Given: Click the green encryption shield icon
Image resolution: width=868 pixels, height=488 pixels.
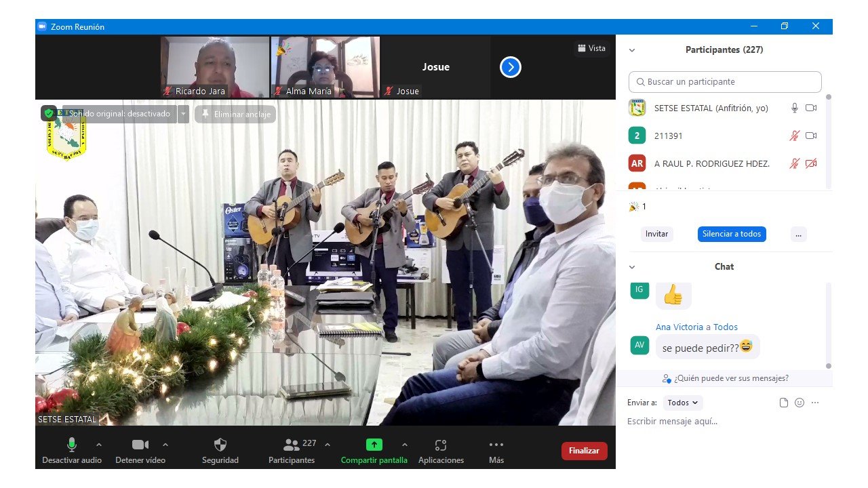Looking at the screenshot, I should click(48, 113).
